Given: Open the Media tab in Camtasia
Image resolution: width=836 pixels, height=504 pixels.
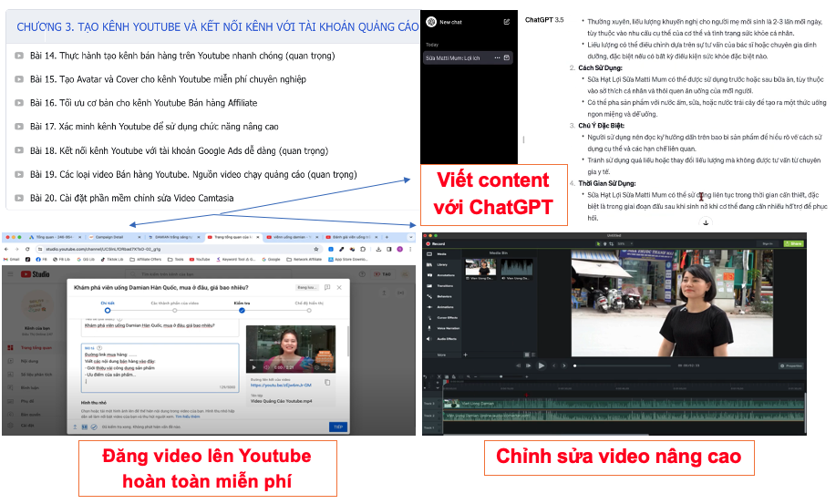Looking at the screenshot, I should click(439, 254).
